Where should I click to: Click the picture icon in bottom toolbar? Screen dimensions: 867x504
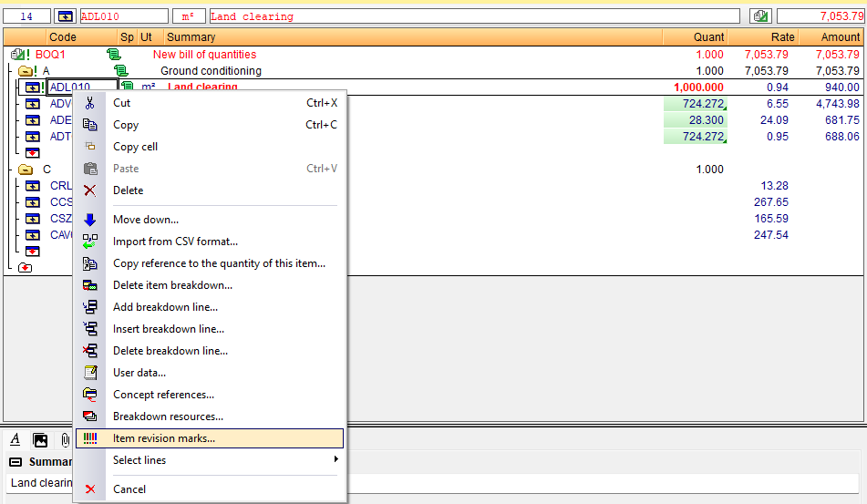pyautogui.click(x=40, y=440)
